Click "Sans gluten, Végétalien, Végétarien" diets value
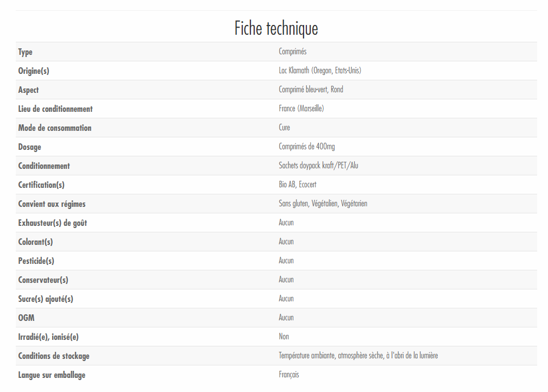The width and height of the screenshot is (548, 392). (323, 204)
